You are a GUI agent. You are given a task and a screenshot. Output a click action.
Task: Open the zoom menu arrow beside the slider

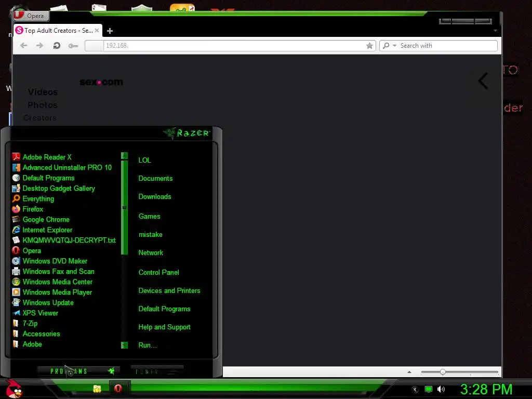[x=409, y=372]
